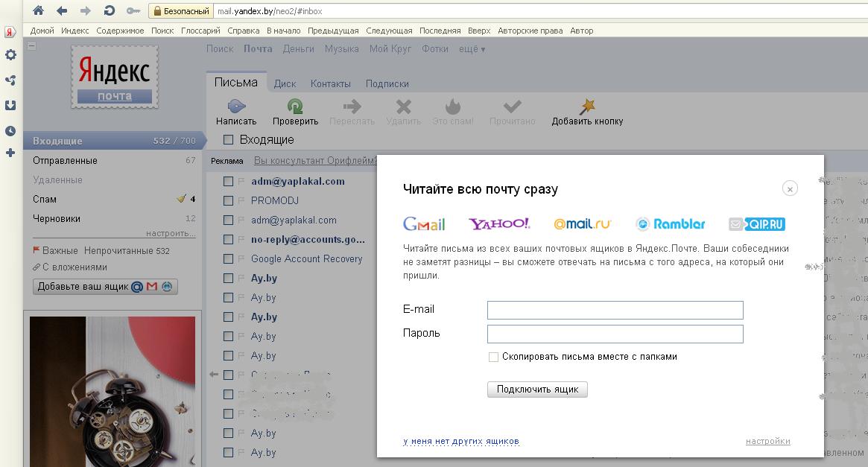Choose the @mail.ru logo in the dialog

(x=582, y=223)
